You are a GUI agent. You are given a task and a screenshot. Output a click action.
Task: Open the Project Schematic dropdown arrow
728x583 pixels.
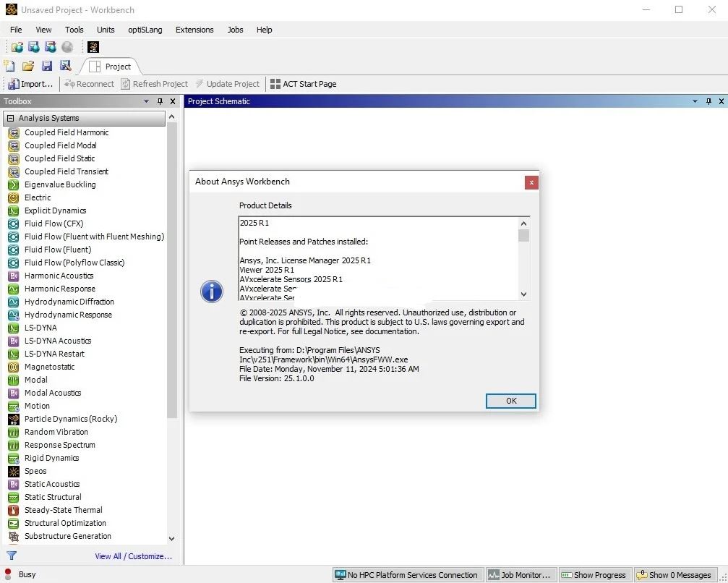click(695, 101)
